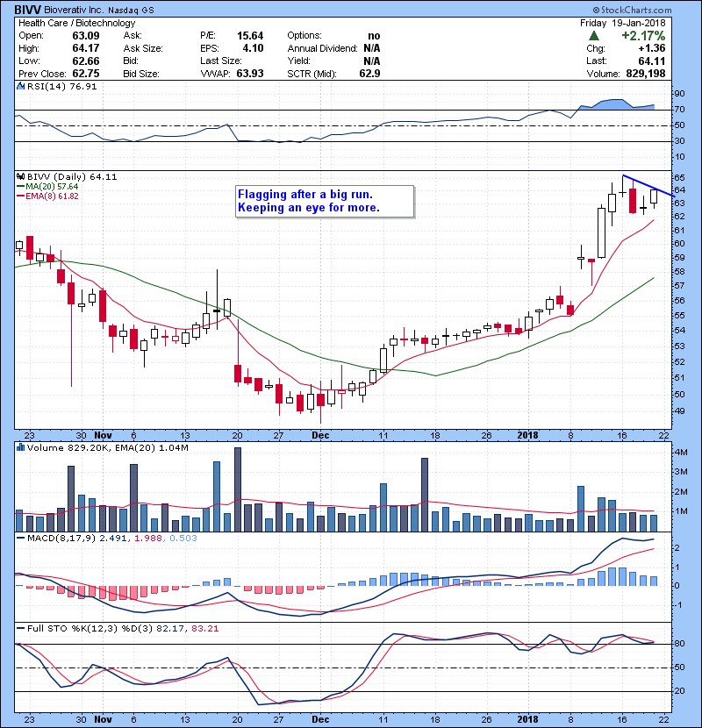Click the tallest volume bar near Nov 20
This screenshot has width=702, height=728.
tap(238, 489)
